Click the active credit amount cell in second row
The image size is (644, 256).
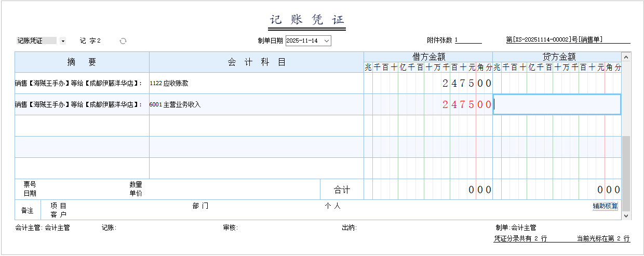click(556, 104)
